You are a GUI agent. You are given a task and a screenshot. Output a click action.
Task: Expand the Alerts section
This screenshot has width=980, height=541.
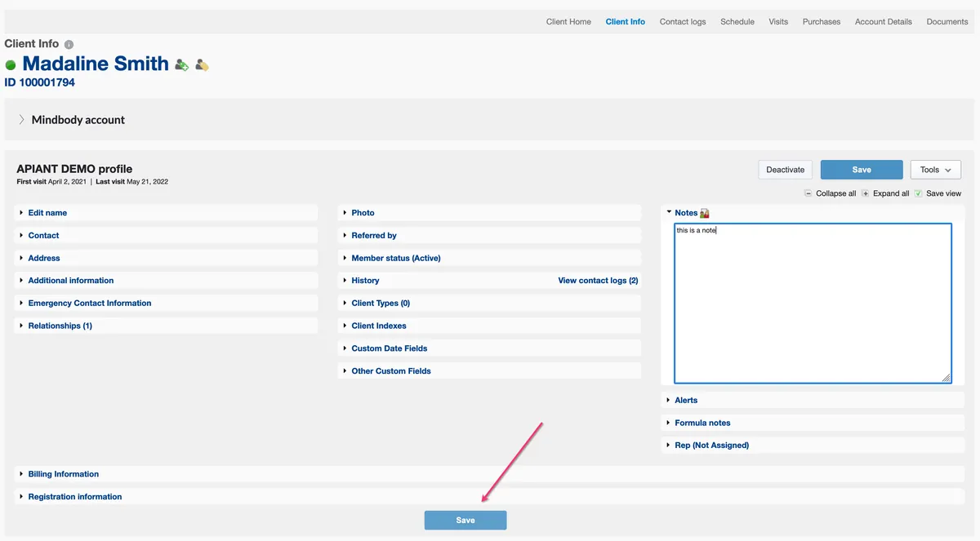click(813, 401)
